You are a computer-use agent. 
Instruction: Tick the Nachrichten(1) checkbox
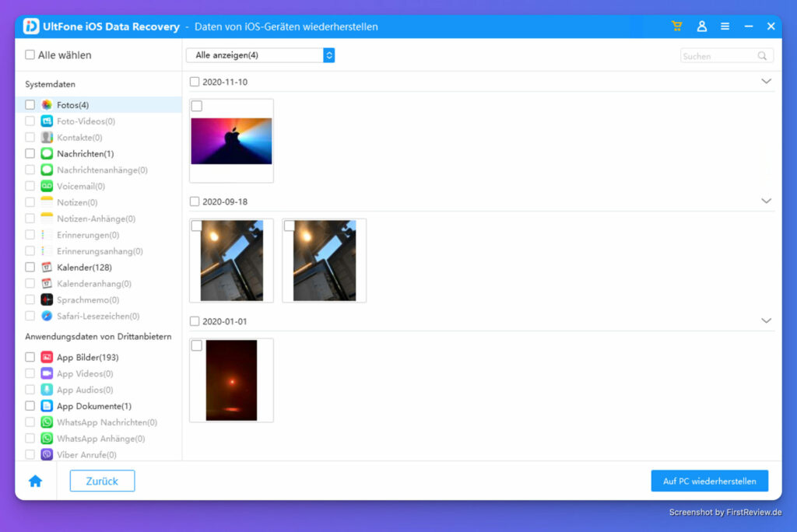[30, 153]
